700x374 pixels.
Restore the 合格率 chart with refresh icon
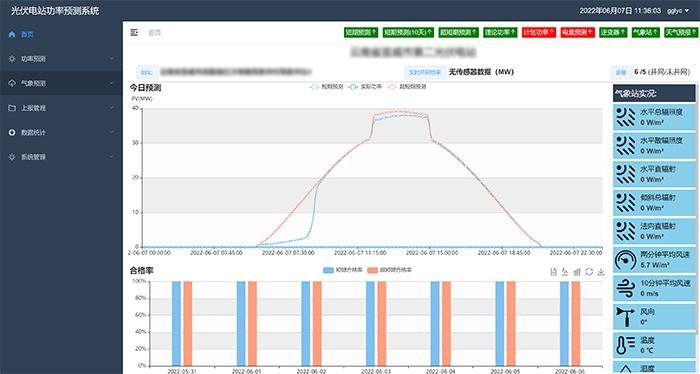tap(589, 272)
